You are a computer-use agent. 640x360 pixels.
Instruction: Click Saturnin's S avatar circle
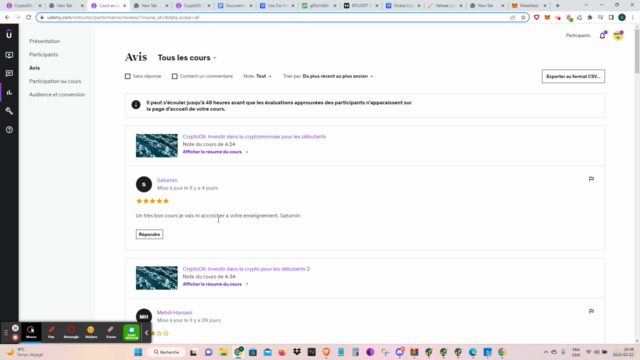144,184
